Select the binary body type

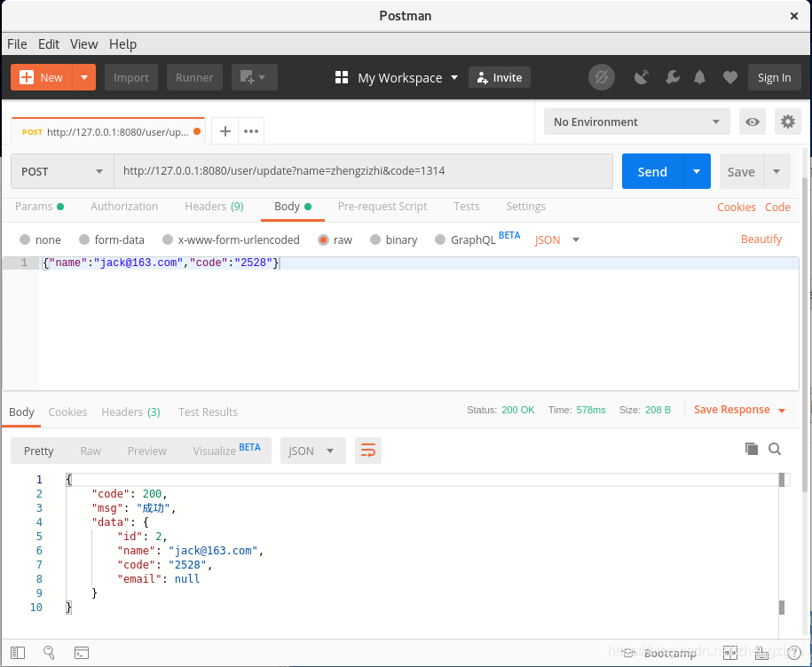click(x=375, y=239)
